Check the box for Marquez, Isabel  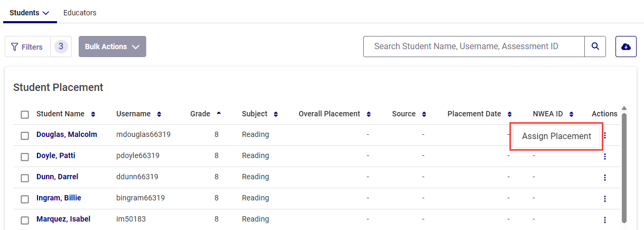pos(25,220)
